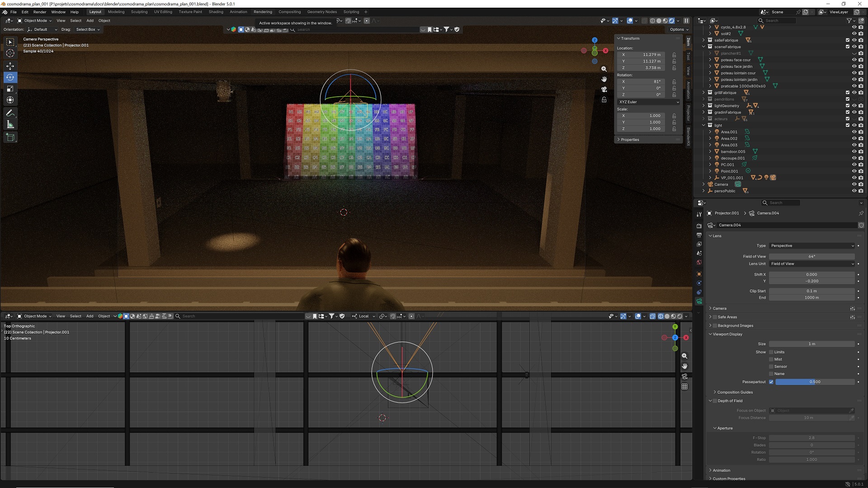Viewport: 868px width, 488px height.
Task: Click the Zoom magnifier in the top viewport
Action: click(x=604, y=69)
